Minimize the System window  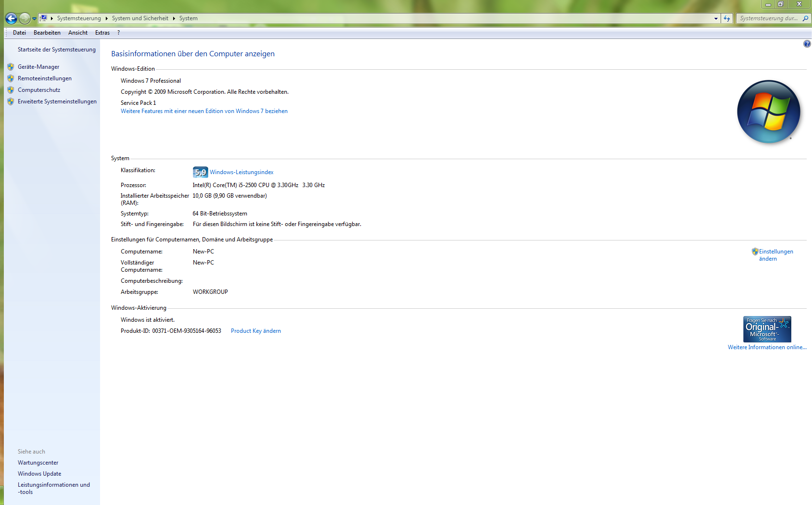pos(768,4)
